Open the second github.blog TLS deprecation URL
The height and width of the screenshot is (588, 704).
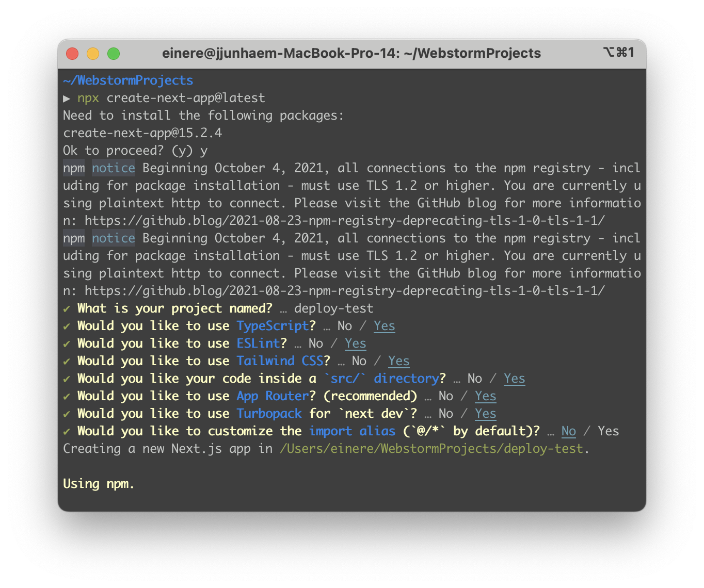pos(345,291)
